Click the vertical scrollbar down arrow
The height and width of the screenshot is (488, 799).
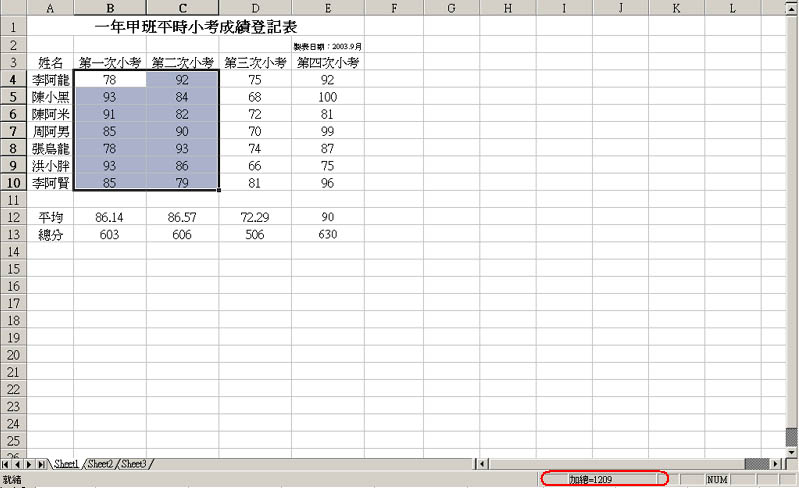[792, 452]
